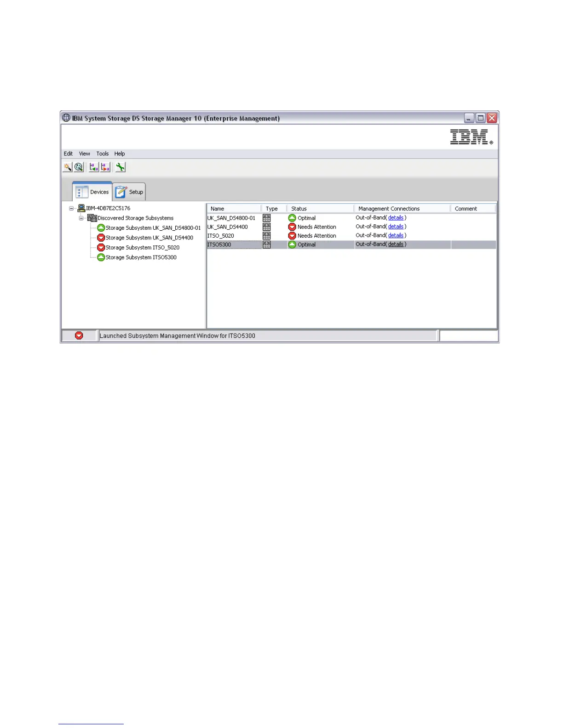Click the green-arrow storage subsystem toolbar icon

pos(94,167)
